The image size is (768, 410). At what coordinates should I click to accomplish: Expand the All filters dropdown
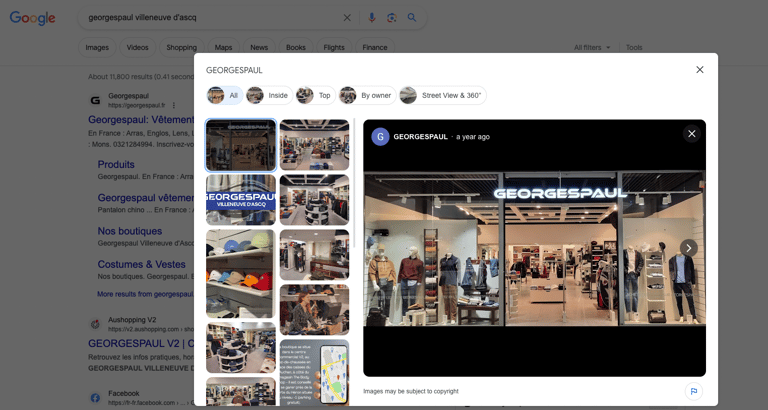tap(592, 48)
